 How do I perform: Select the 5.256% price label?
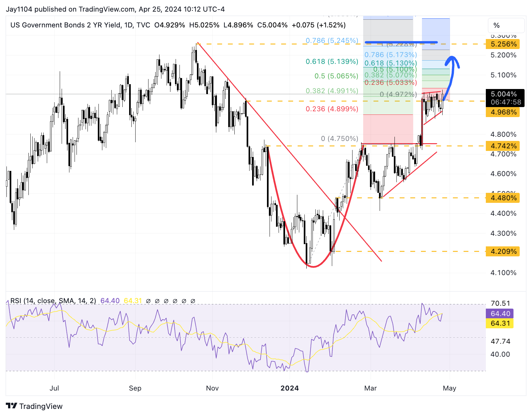(503, 44)
